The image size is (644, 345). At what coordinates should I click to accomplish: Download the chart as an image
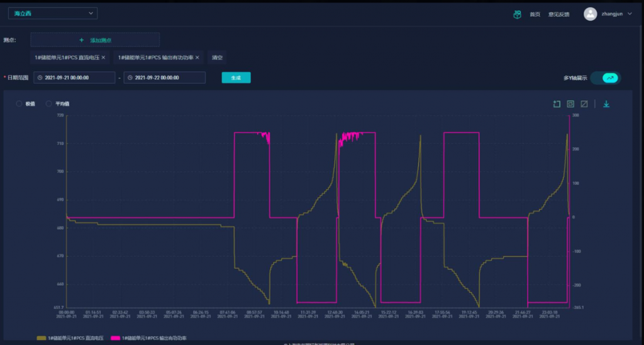[x=606, y=104]
